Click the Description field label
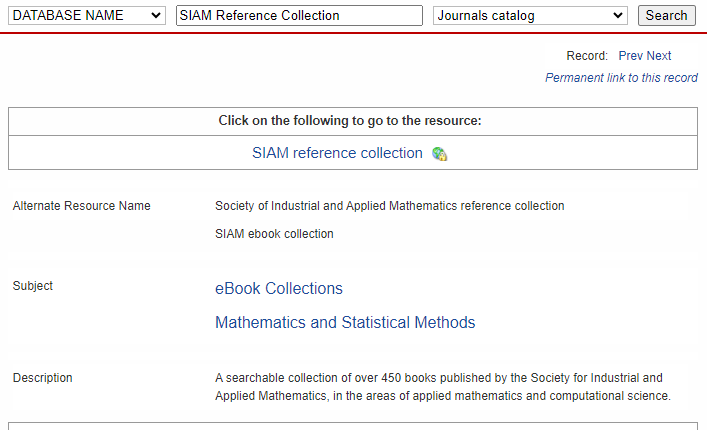The image size is (707, 430). click(x=42, y=378)
